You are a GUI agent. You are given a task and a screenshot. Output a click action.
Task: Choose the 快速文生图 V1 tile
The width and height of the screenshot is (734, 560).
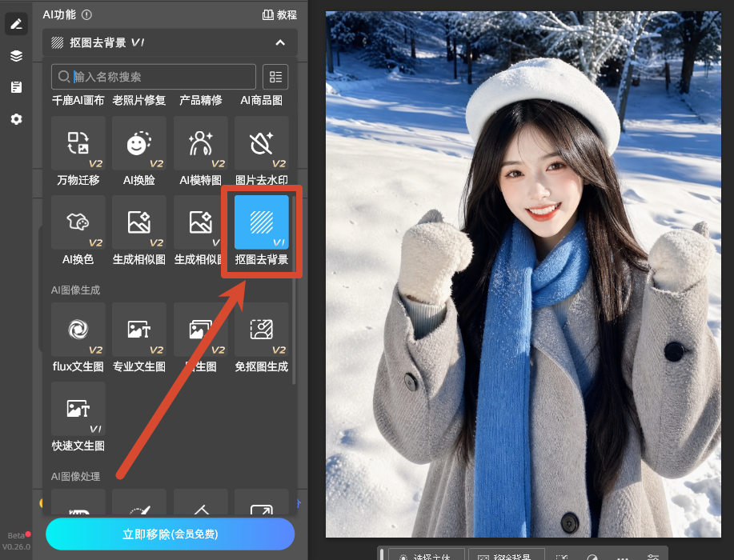click(x=78, y=409)
